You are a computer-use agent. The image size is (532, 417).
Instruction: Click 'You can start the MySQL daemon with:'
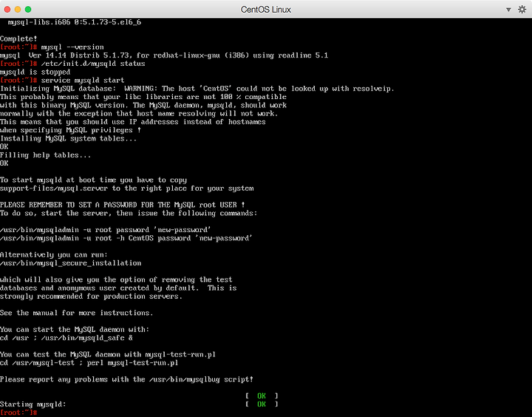click(75, 330)
